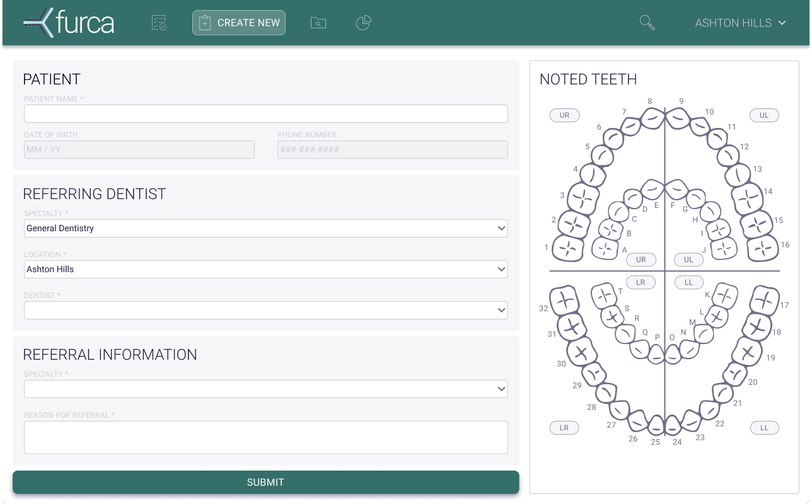This screenshot has height=504, width=812.
Task: Select tooth number 1 on the chart
Action: coord(568,248)
